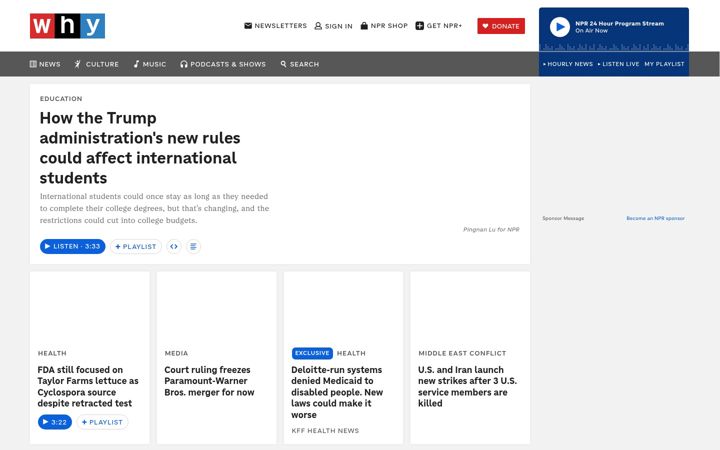Click the Exclusive badge
Screen dimensions: 720x450
click(312, 353)
